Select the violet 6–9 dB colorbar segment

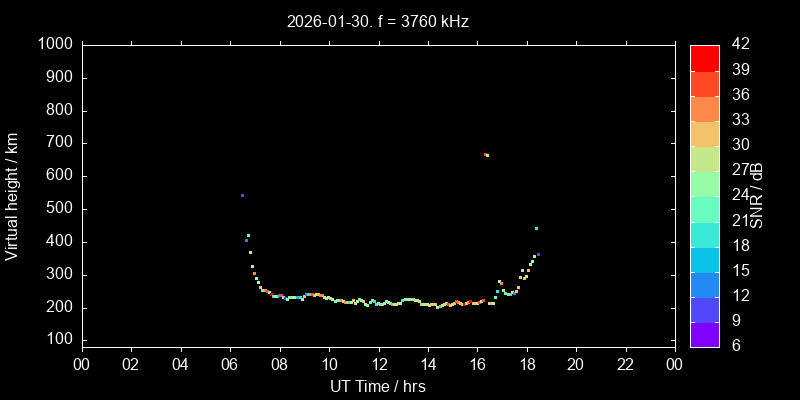(705, 335)
